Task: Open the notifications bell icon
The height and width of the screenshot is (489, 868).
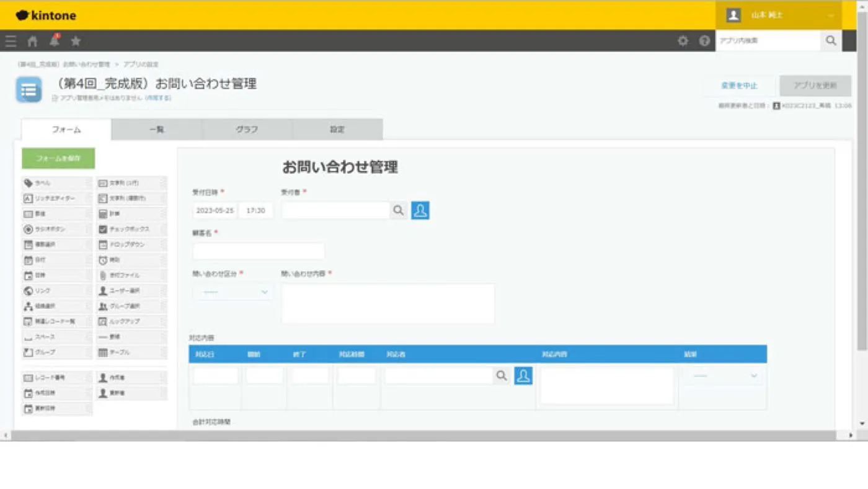Action: [x=55, y=41]
